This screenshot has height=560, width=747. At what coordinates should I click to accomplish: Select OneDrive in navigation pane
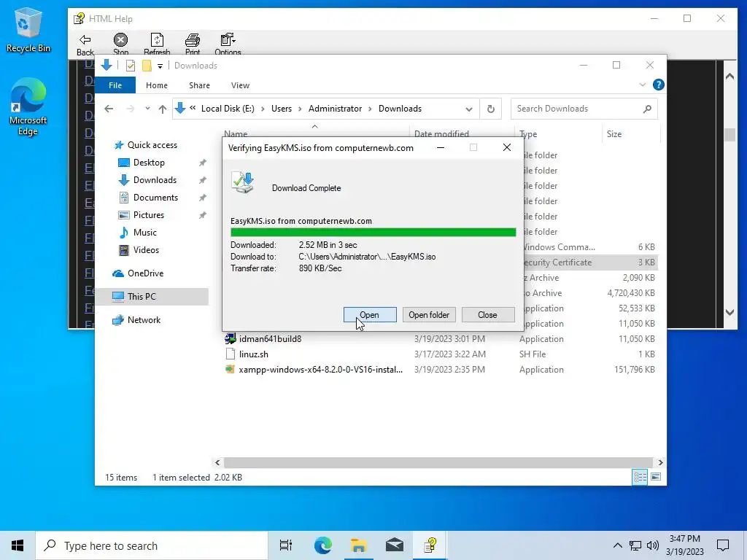click(145, 273)
